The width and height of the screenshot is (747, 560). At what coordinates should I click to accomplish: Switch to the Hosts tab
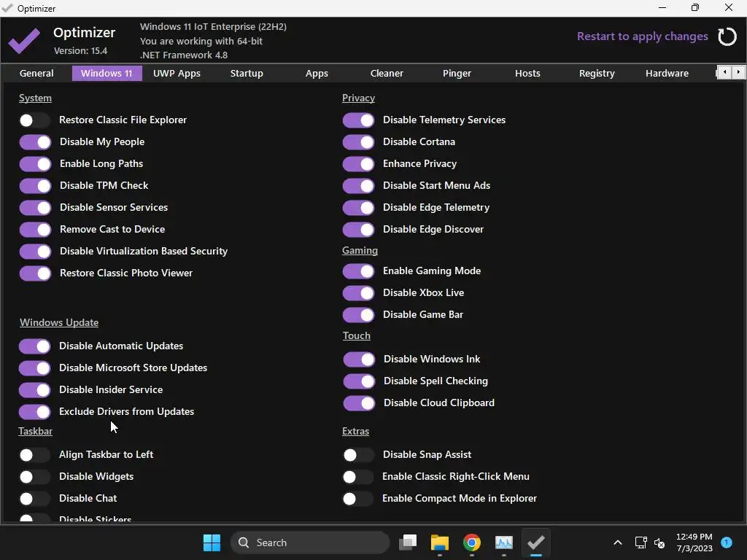point(527,74)
